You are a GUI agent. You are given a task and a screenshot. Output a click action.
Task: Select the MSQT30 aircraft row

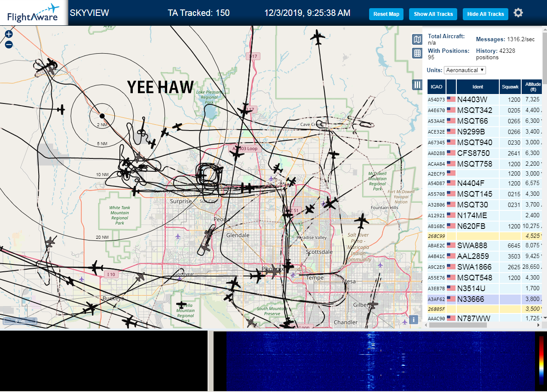click(x=485, y=205)
